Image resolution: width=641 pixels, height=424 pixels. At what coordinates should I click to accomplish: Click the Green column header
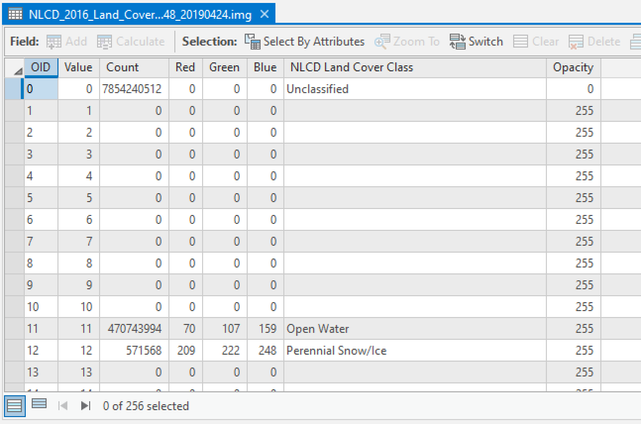tap(225, 67)
